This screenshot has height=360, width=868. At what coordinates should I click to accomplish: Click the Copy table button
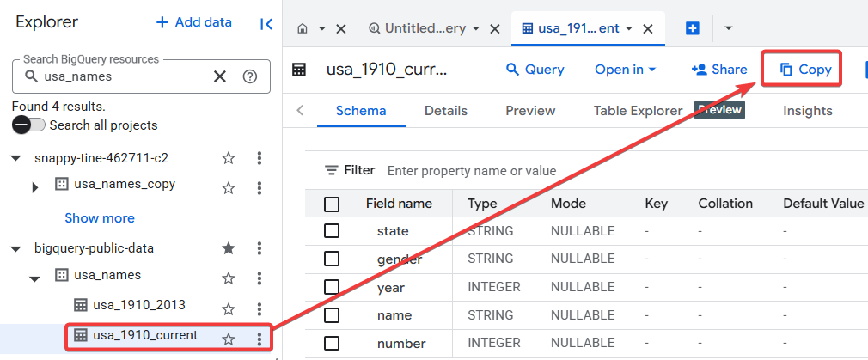[x=805, y=70]
